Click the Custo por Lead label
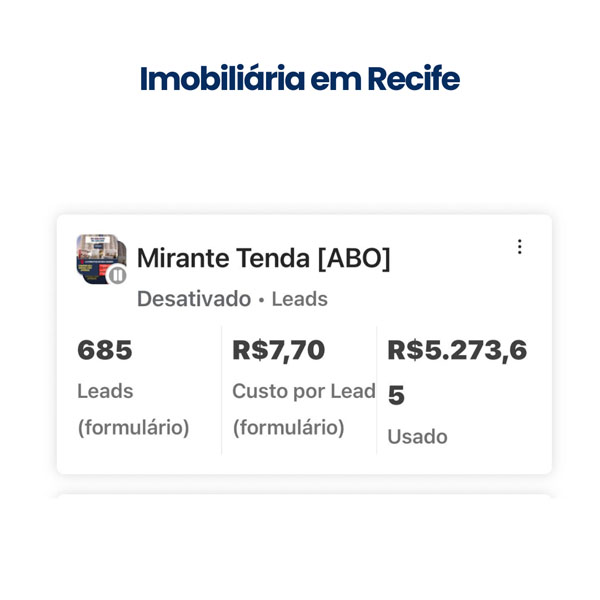Screen dimensions: 600x600 (303, 391)
